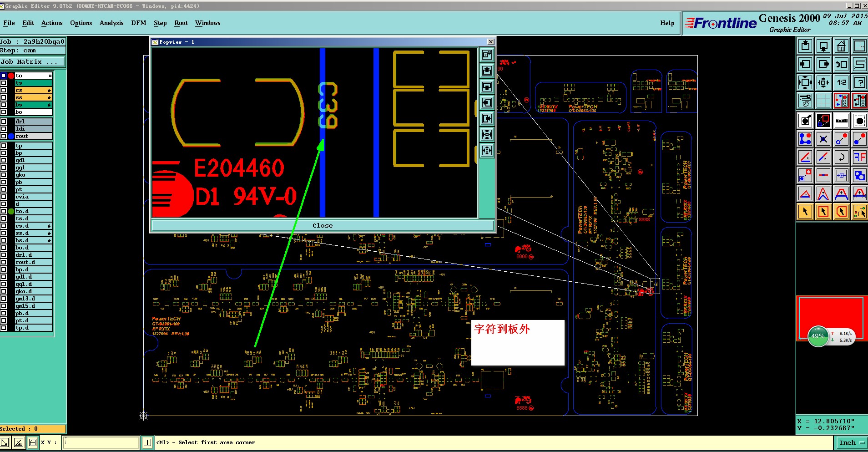The height and width of the screenshot is (452, 868).
Task: Open the Step menu
Action: (160, 23)
